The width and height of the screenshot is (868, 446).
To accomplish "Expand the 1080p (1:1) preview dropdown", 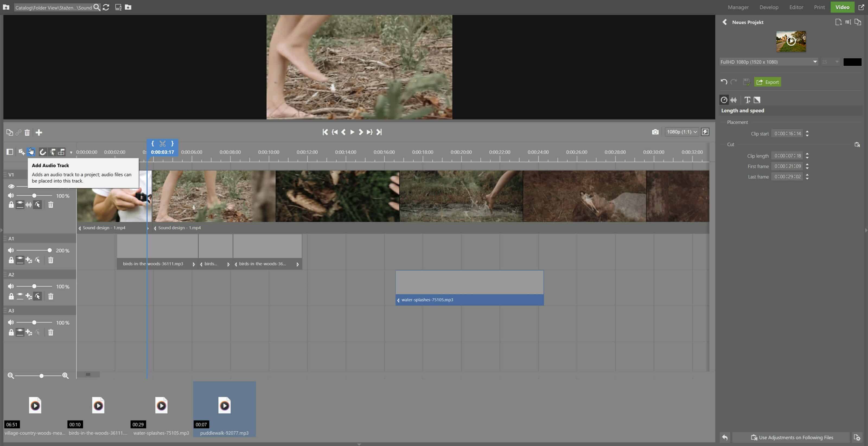I will click(x=682, y=132).
